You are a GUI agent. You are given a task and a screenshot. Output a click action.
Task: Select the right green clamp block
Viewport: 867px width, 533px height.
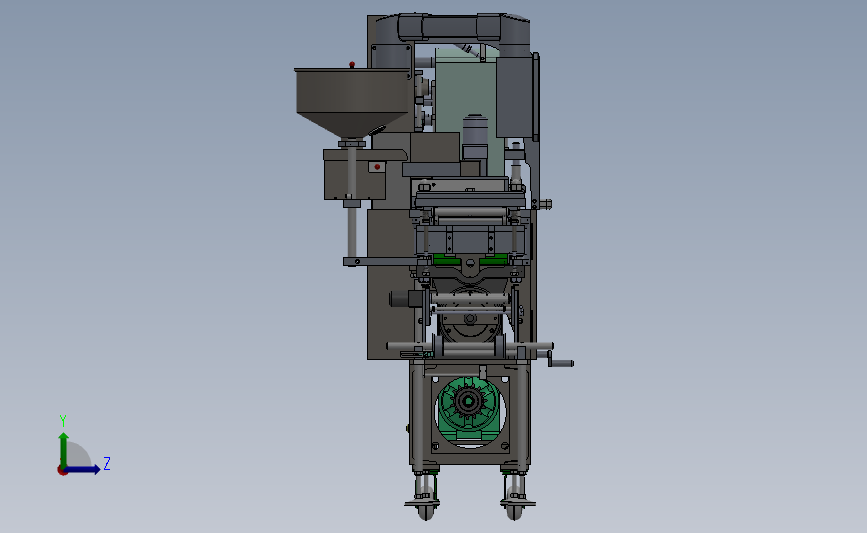(493, 259)
